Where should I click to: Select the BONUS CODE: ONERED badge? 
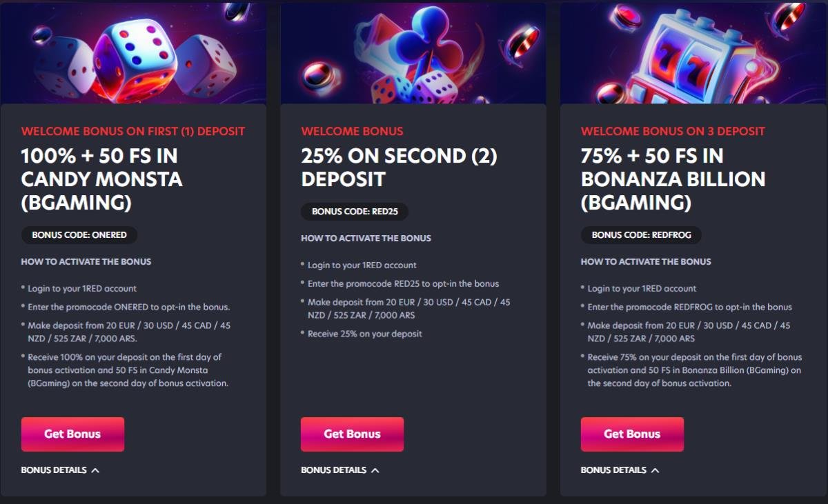tap(79, 234)
